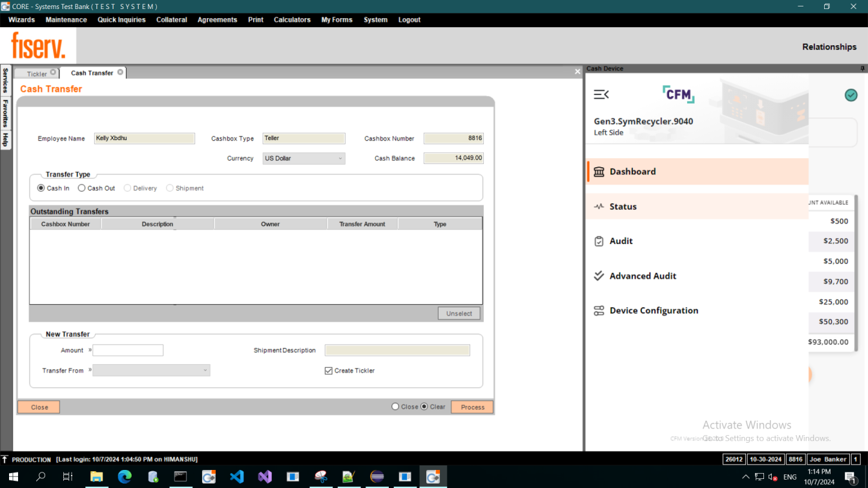Open the System menu

click(375, 20)
